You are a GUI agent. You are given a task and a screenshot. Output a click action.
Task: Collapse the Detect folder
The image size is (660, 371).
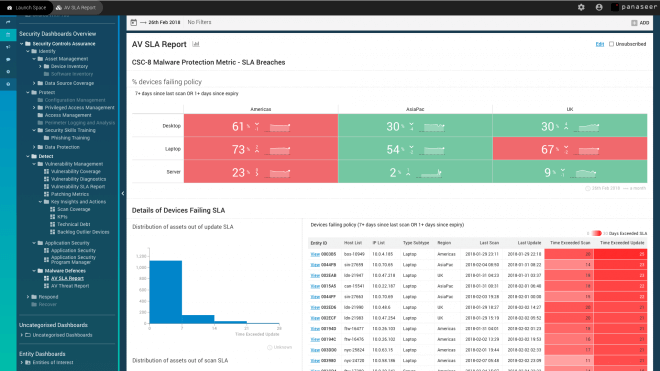coord(28,156)
